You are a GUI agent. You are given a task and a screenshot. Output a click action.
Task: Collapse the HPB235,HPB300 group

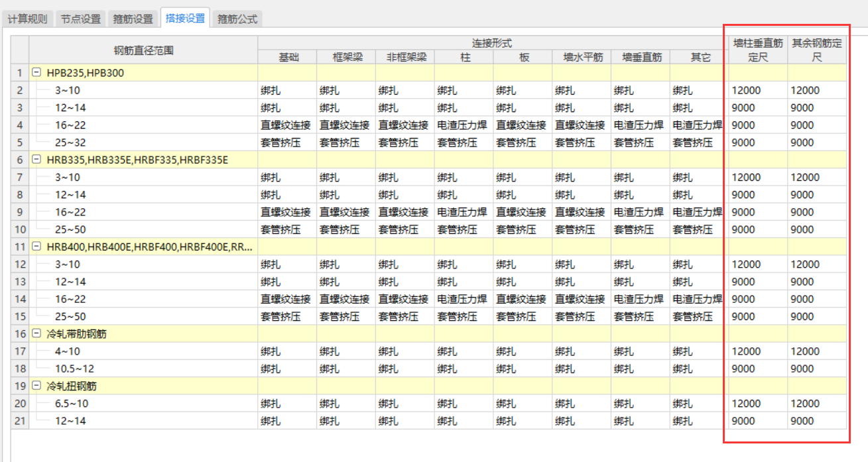pyautogui.click(x=37, y=73)
